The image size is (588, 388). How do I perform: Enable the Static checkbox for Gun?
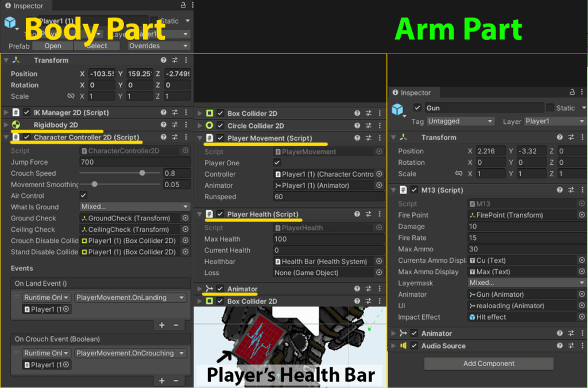(x=550, y=108)
